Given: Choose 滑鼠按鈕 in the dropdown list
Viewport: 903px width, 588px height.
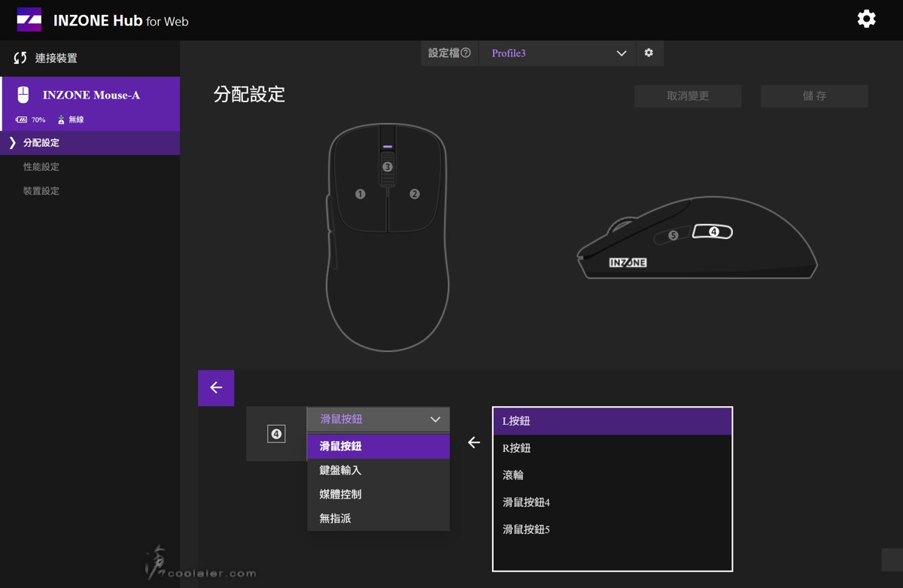Looking at the screenshot, I should pyautogui.click(x=378, y=446).
